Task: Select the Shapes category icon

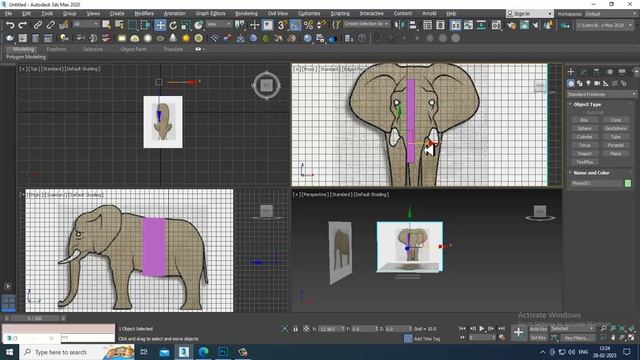Action: click(x=580, y=83)
